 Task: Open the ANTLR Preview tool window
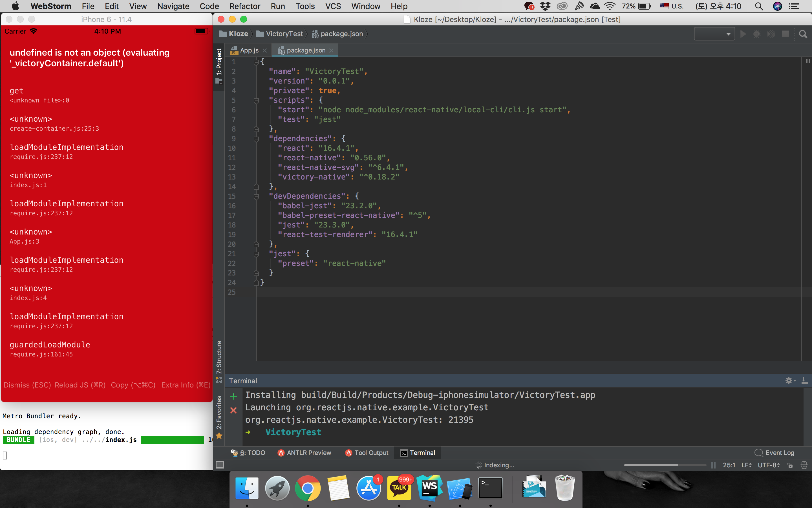pyautogui.click(x=305, y=453)
